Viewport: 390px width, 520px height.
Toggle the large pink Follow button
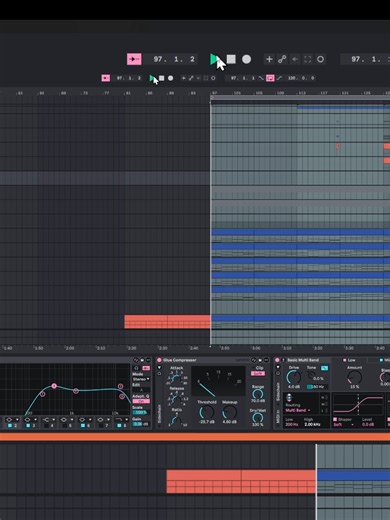[x=134, y=59]
